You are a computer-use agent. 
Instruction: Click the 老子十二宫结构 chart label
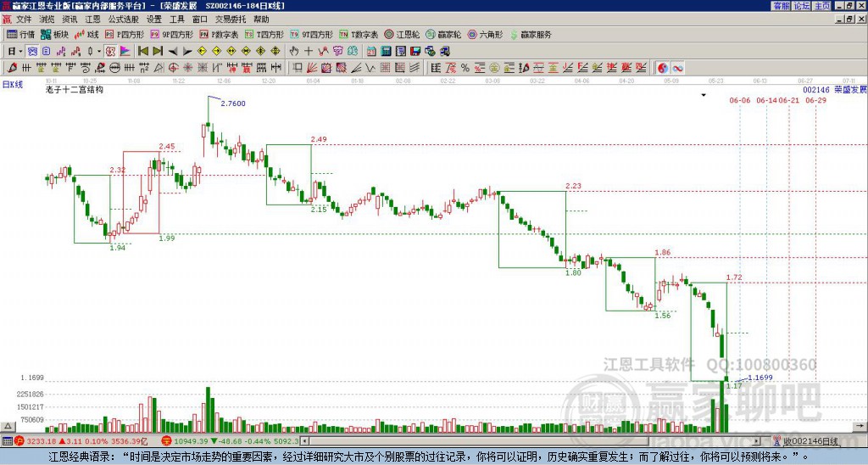[x=75, y=89]
